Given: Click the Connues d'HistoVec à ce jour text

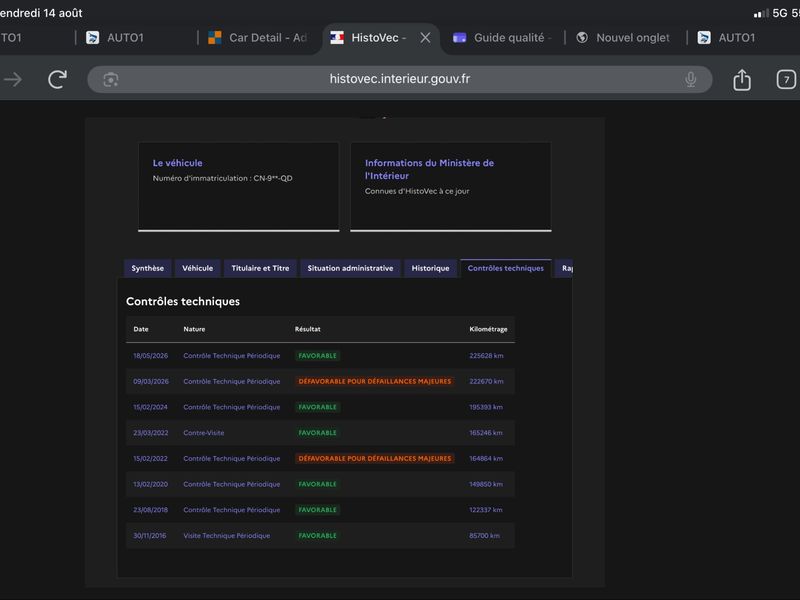Looking at the screenshot, I should point(417,191).
